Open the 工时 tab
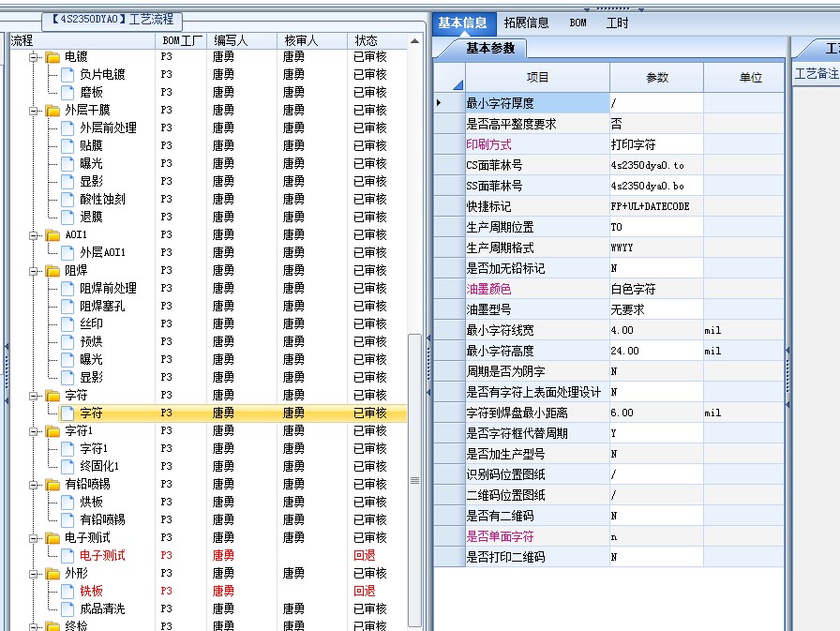The image size is (840, 631). 617,23
